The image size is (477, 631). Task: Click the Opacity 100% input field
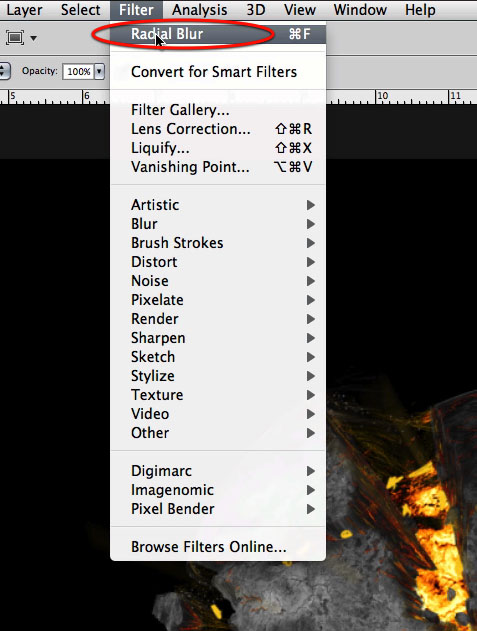tap(78, 72)
